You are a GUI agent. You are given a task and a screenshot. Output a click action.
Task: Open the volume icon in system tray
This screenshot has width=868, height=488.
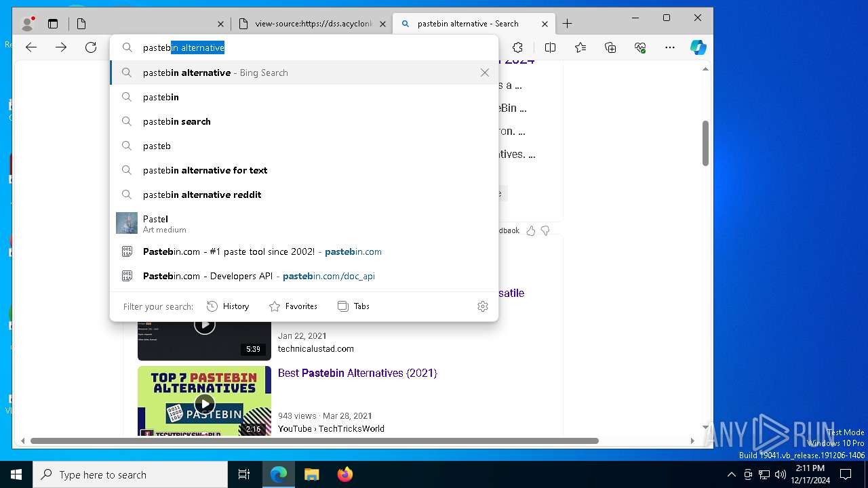point(781,474)
